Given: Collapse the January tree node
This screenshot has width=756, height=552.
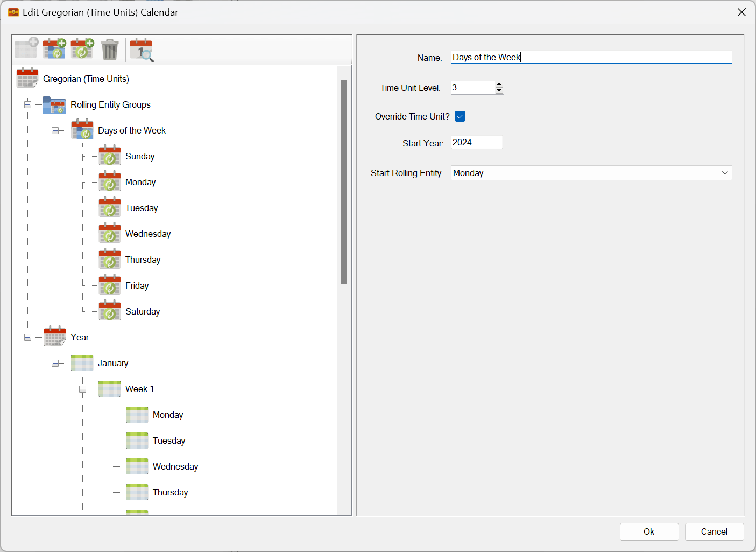Looking at the screenshot, I should [55, 364].
